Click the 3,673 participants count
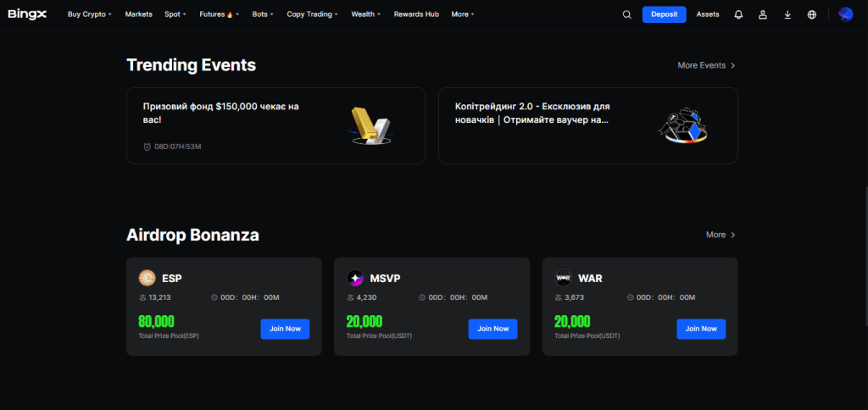This screenshot has height=410, width=868. point(574,297)
